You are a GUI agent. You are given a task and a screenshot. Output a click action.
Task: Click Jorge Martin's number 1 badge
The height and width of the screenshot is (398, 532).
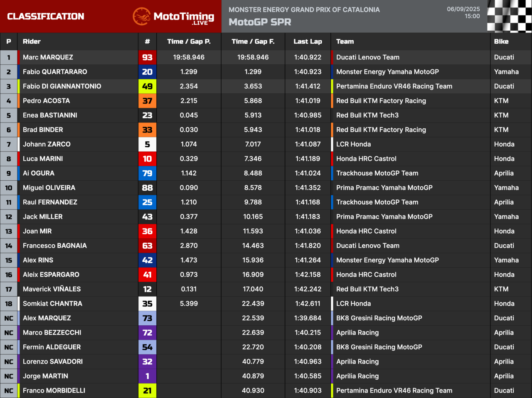click(x=148, y=376)
